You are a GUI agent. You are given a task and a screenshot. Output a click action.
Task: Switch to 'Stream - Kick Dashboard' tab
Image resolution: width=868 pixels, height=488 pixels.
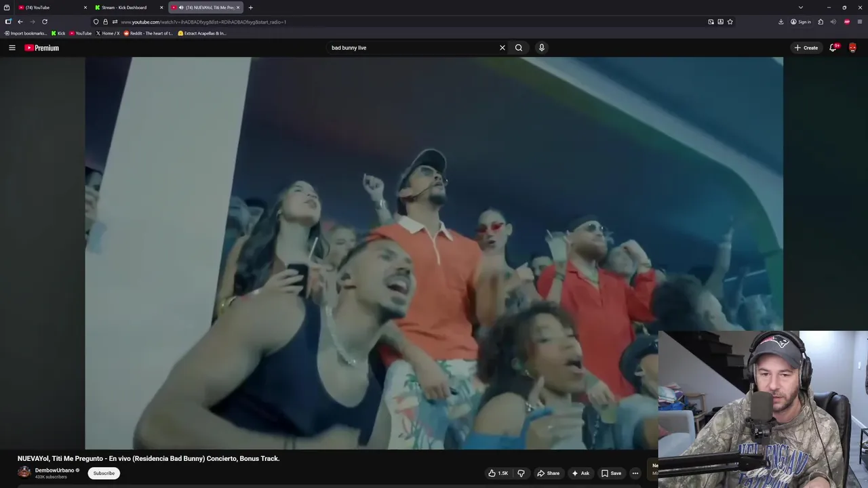(x=128, y=7)
